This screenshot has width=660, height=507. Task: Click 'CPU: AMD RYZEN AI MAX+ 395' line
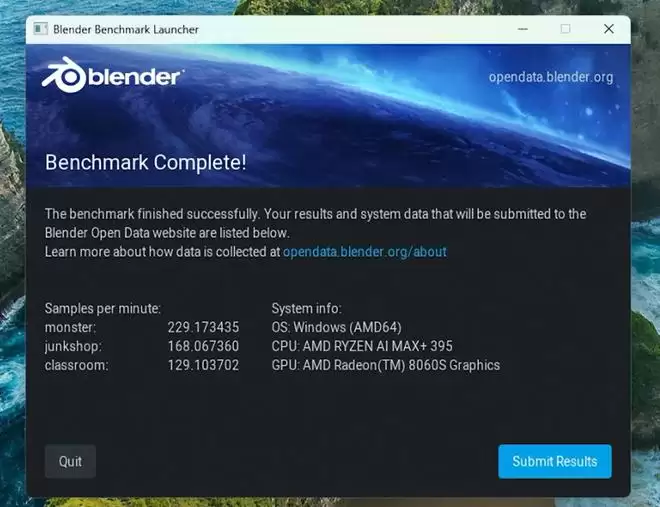(362, 346)
